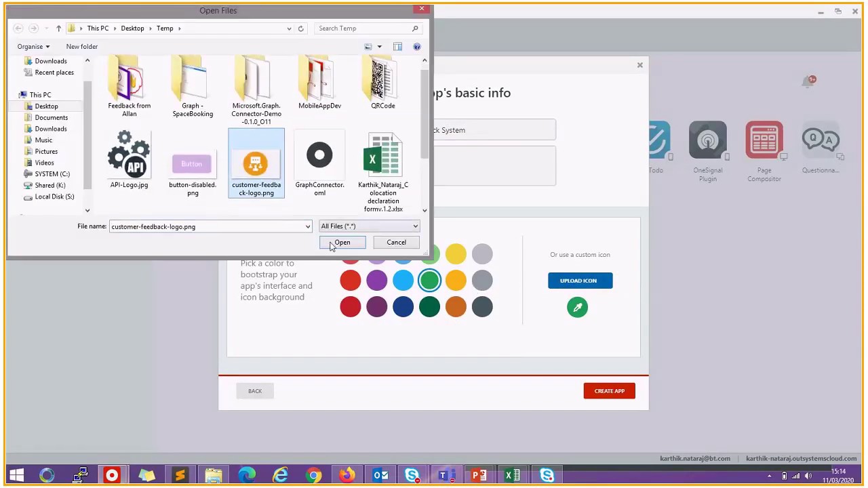Click the Back navigation arrow
The width and height of the screenshot is (868, 488).
click(18, 28)
